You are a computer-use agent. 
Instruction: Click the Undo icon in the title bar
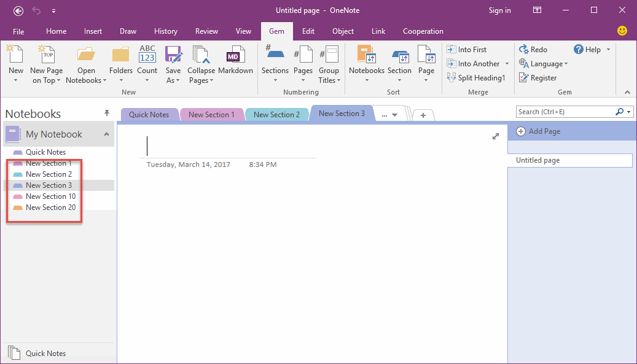click(x=37, y=10)
